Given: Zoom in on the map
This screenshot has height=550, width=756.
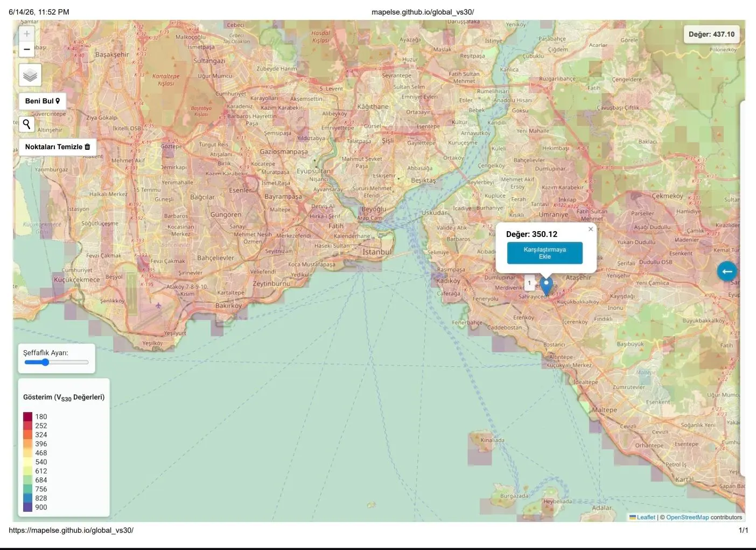Looking at the screenshot, I should [x=27, y=33].
